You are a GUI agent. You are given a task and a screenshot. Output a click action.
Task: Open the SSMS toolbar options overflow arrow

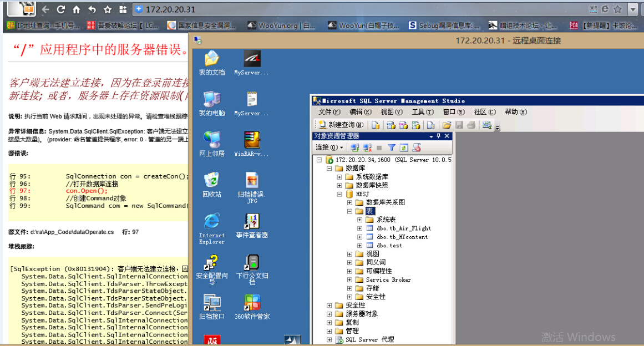(x=498, y=128)
